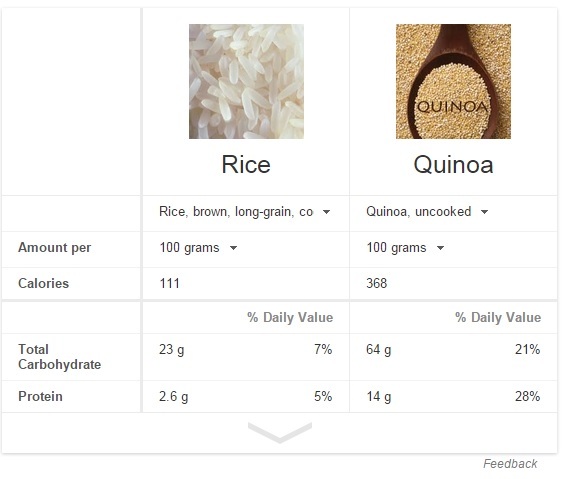Click the Rice heading

tap(246, 165)
